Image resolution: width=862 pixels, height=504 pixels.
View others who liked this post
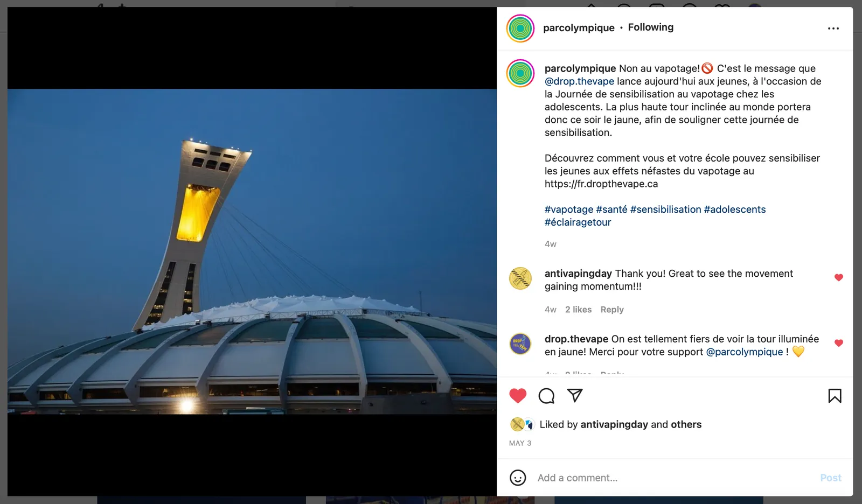point(686,424)
